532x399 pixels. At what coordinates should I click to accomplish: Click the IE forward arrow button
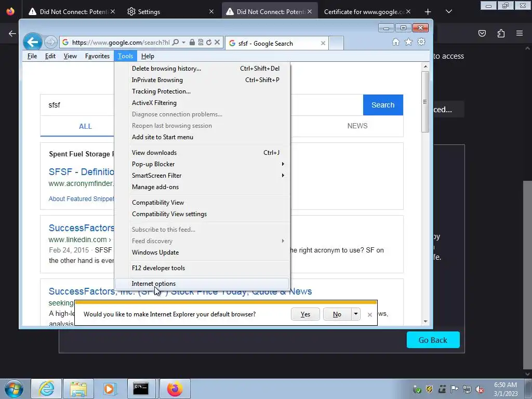click(51, 43)
